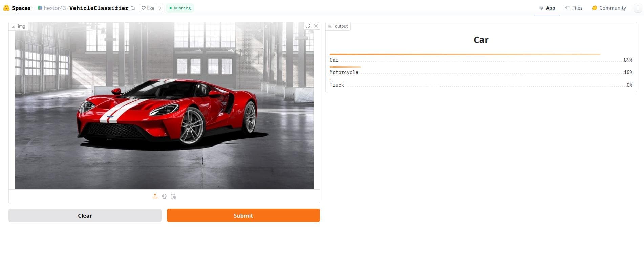Open the Community tab

tap(609, 8)
